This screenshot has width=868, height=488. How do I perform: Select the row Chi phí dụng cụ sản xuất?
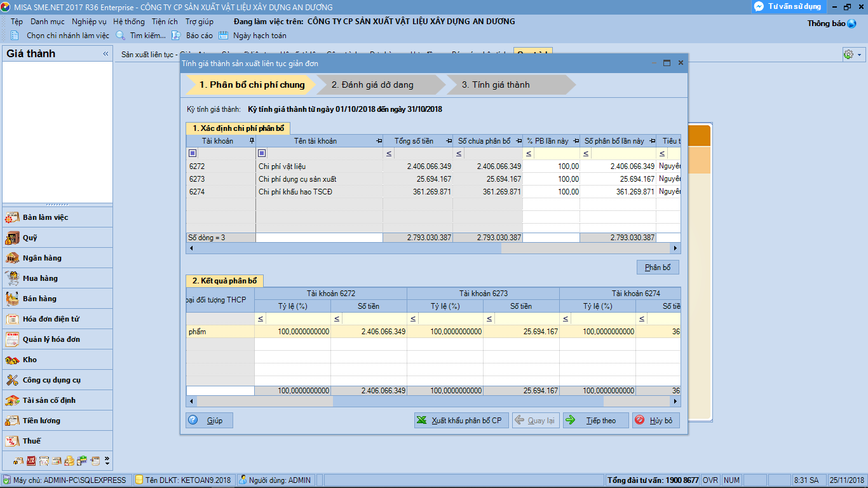[433, 179]
